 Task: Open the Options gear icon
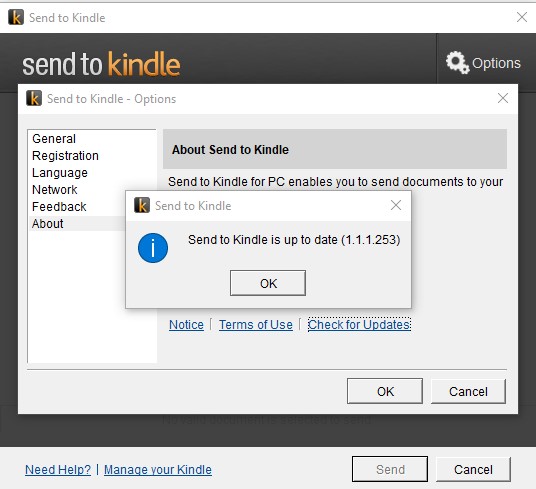coord(457,63)
